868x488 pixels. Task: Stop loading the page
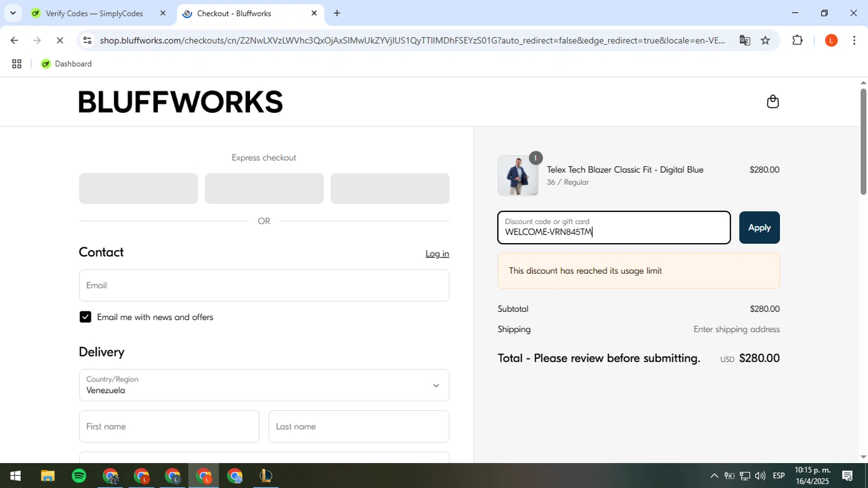(x=60, y=41)
